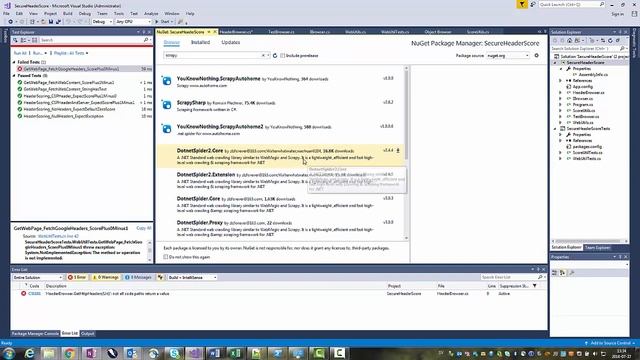
Task: Click the NuGet package list vertical scrollbar
Action: pyautogui.click(x=406, y=153)
